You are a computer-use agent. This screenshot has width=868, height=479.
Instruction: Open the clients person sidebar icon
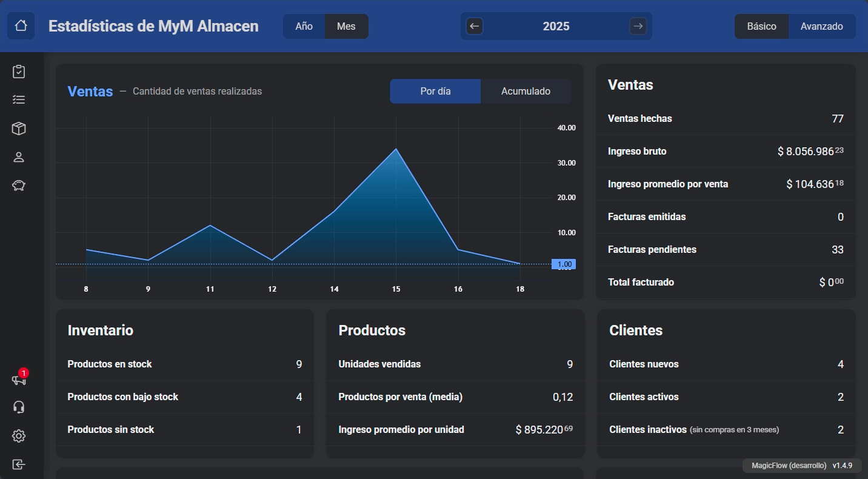19,158
